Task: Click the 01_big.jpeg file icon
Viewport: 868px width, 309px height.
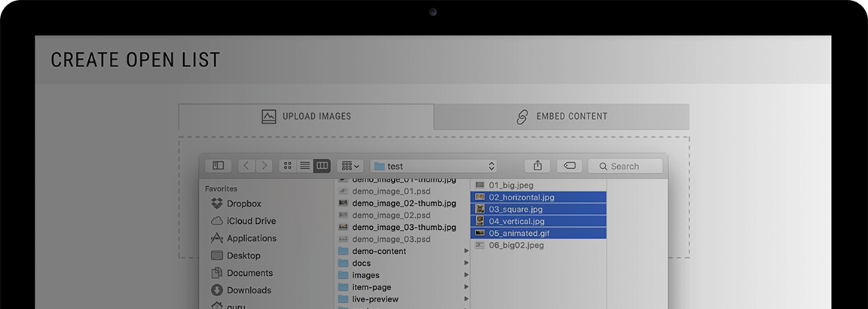Action: [x=480, y=185]
